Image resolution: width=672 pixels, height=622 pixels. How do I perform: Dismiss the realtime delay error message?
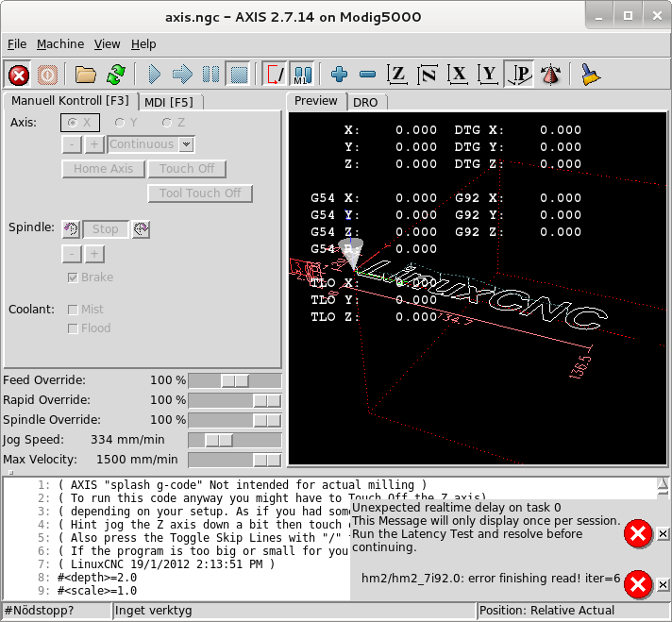click(x=663, y=533)
